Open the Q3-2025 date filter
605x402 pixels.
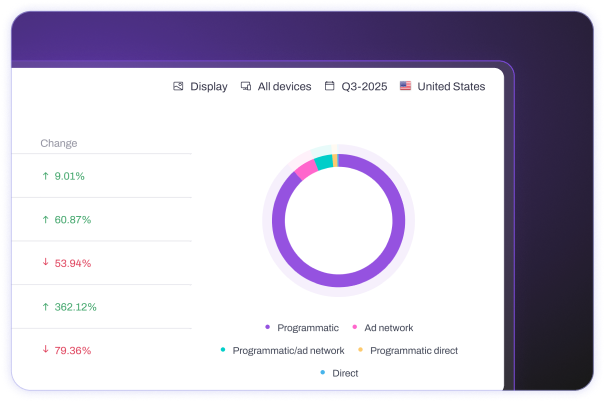(356, 86)
